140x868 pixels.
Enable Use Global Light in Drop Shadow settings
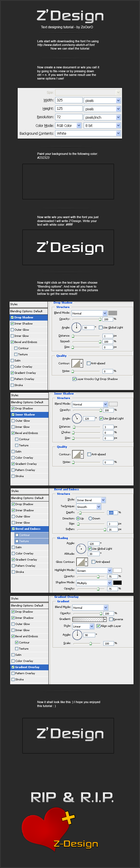tap(101, 327)
